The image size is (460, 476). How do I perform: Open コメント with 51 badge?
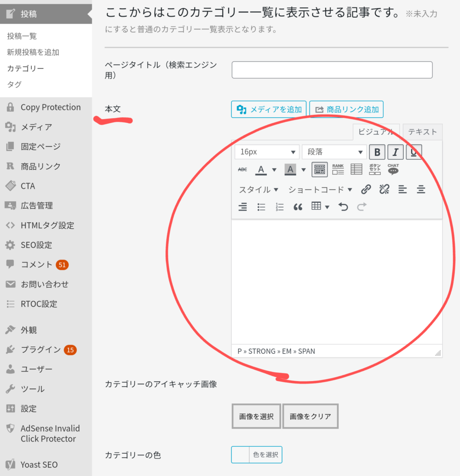pos(46,264)
